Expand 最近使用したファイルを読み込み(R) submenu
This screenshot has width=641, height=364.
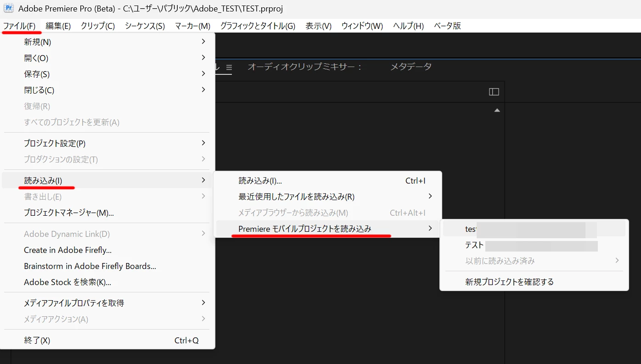pyautogui.click(x=328, y=197)
